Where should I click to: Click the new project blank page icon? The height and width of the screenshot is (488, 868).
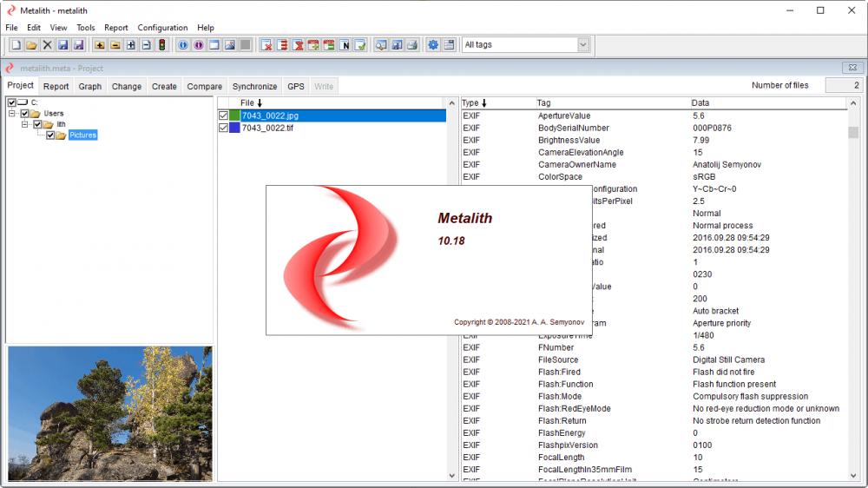(x=16, y=45)
